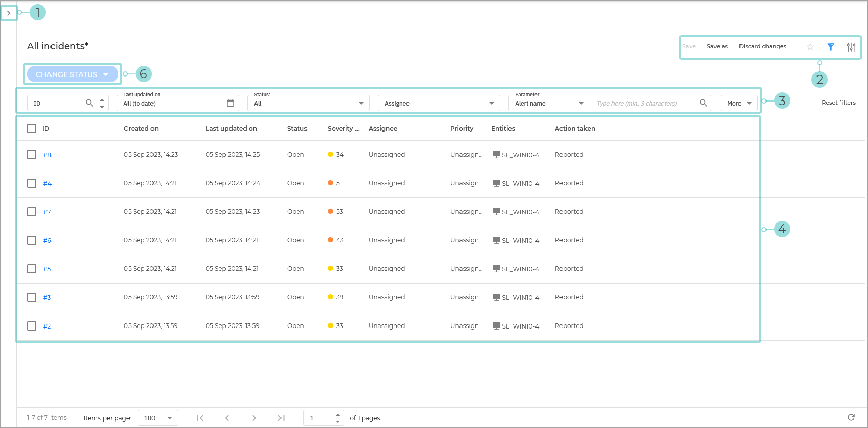The width and height of the screenshot is (868, 428).
Task: Open column settings sliders icon
Action: [851, 47]
